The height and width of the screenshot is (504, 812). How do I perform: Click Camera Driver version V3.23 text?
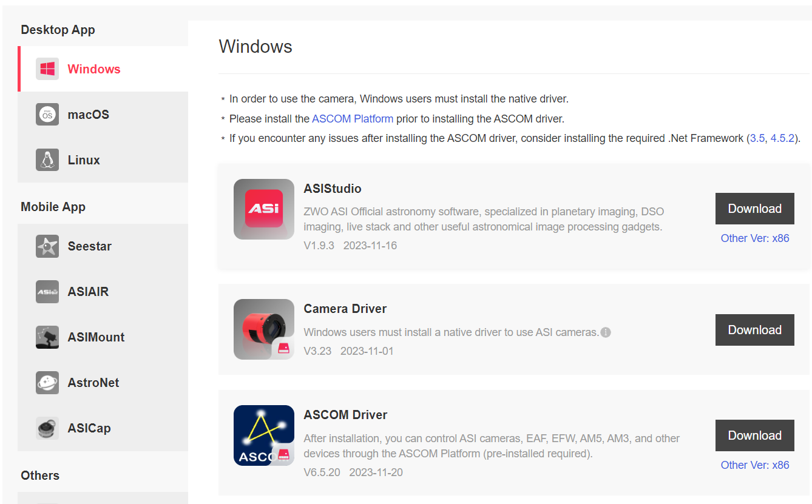[x=317, y=351]
